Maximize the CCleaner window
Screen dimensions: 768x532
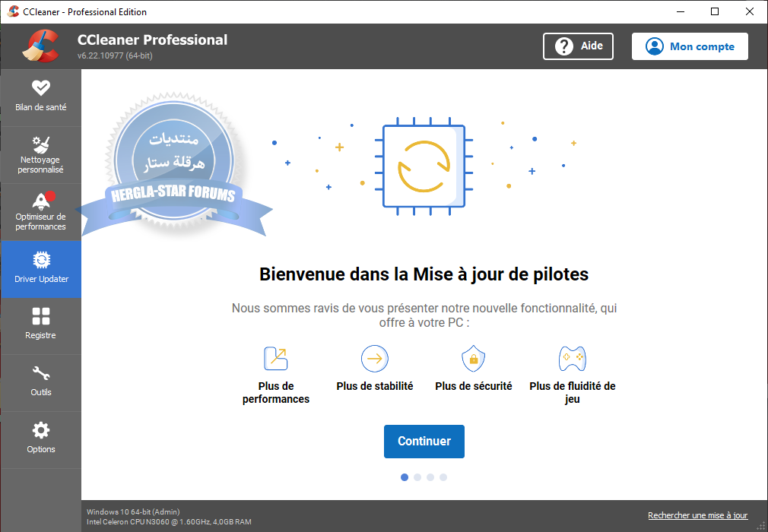(x=715, y=11)
